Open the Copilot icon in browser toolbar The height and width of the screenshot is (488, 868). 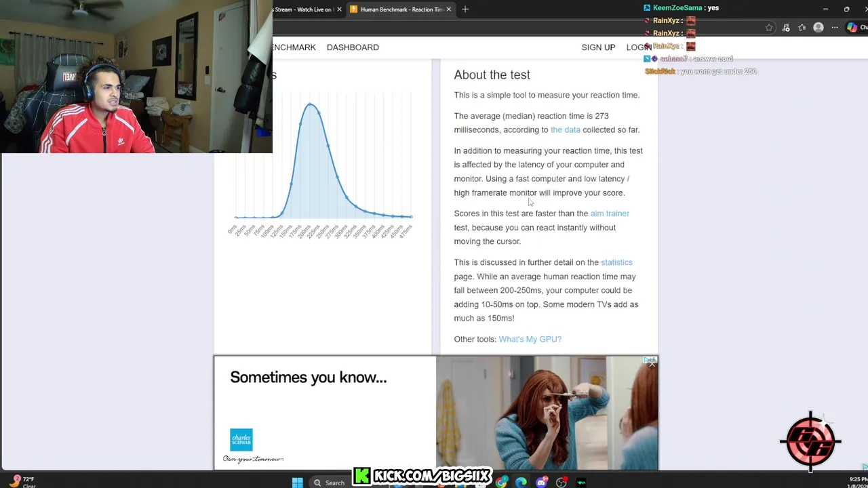coord(852,28)
